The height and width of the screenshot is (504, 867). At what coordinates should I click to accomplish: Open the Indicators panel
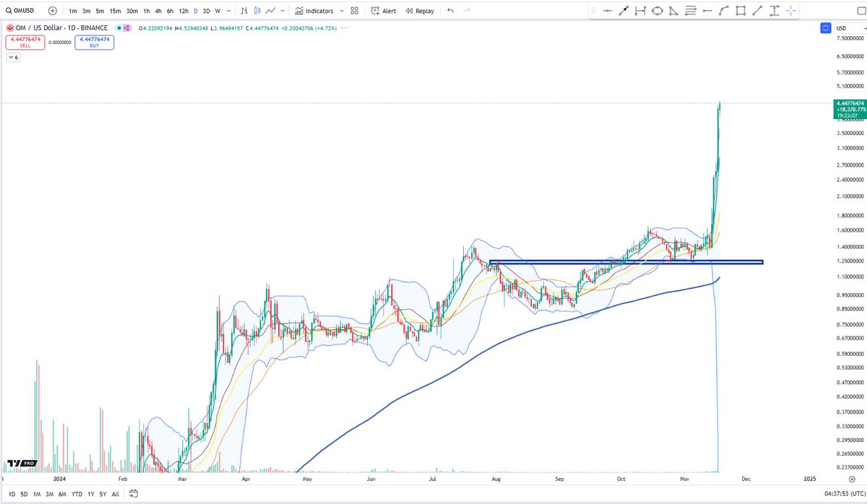316,10
